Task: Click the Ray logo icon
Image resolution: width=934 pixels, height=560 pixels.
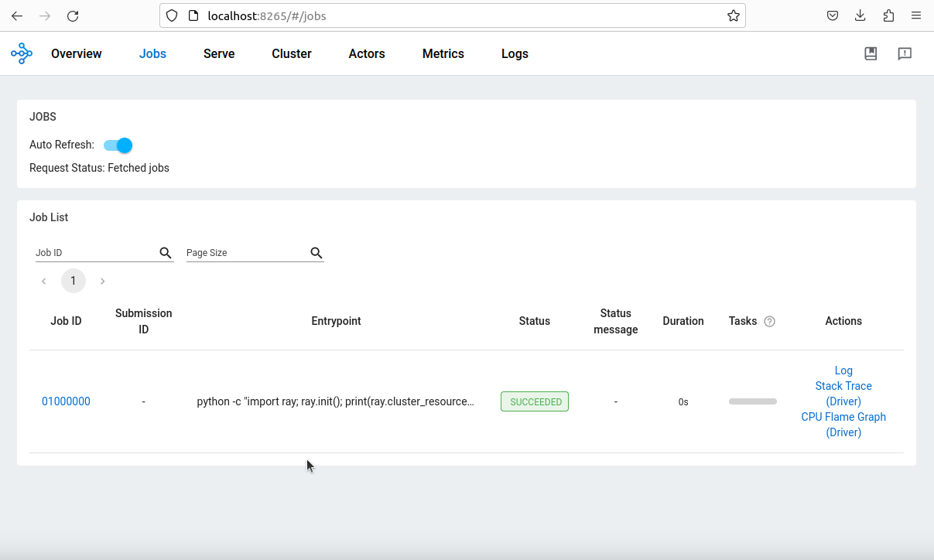Action: [x=22, y=53]
